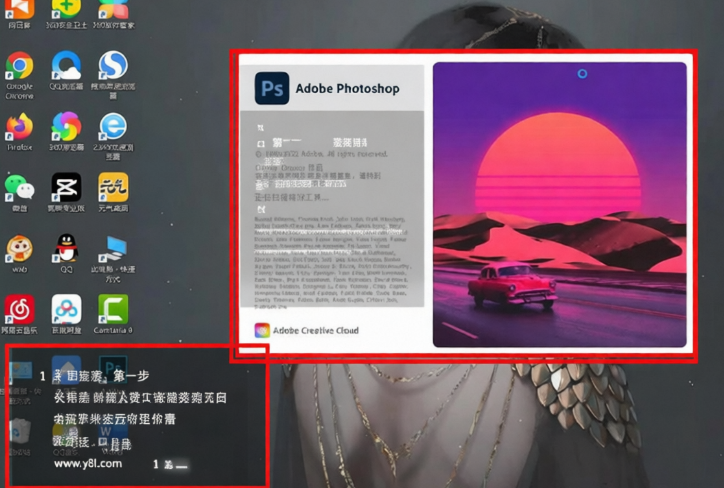Select the 360 Security Guard green-plus icon
This screenshot has height=488, width=724.
pyautogui.click(x=66, y=9)
